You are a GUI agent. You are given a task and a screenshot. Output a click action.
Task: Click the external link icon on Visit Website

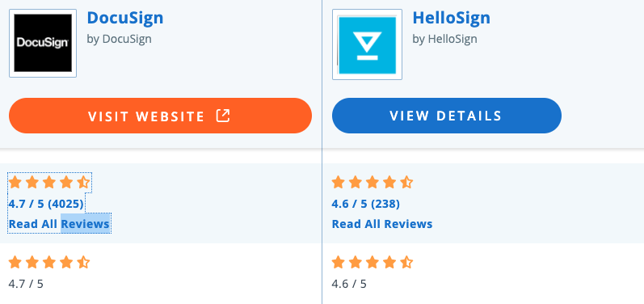[223, 116]
